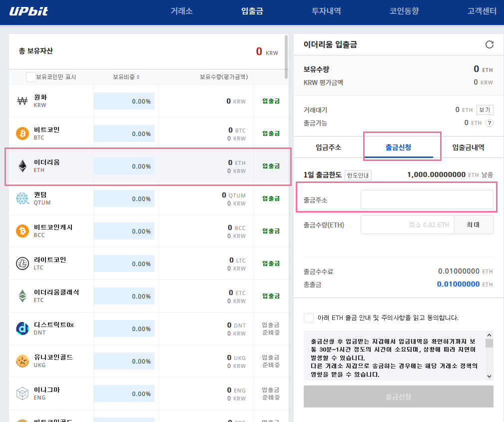
Task: Switch to the 입출금내역 tab
Action: coord(468,147)
